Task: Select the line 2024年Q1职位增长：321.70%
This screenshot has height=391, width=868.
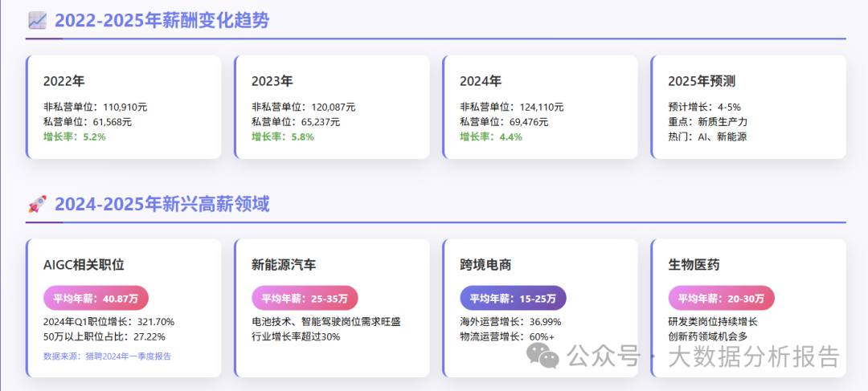Action: pyautogui.click(x=108, y=321)
